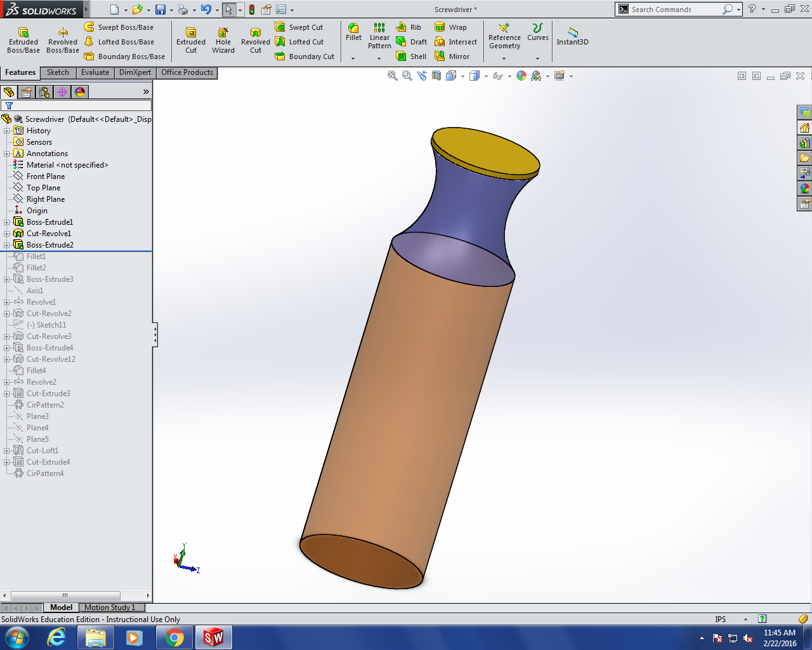The image size is (812, 650).
Task: Open the Options checklist icon
Action: tap(280, 10)
